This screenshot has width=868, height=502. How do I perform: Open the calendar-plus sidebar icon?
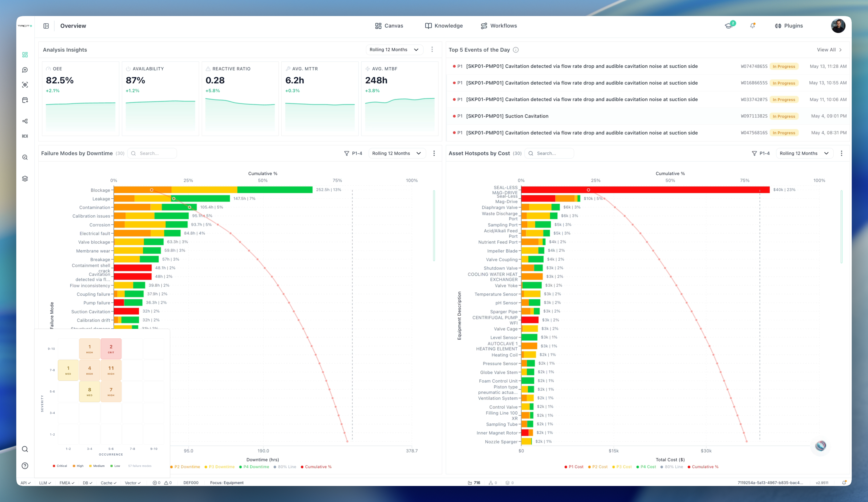click(25, 100)
